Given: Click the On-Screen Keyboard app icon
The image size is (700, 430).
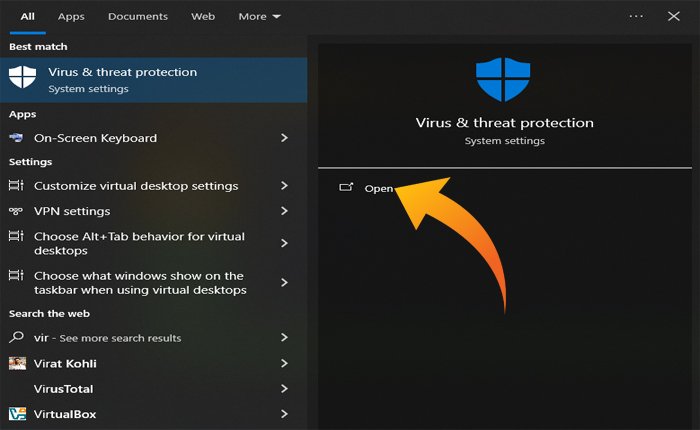Looking at the screenshot, I should click(x=17, y=138).
